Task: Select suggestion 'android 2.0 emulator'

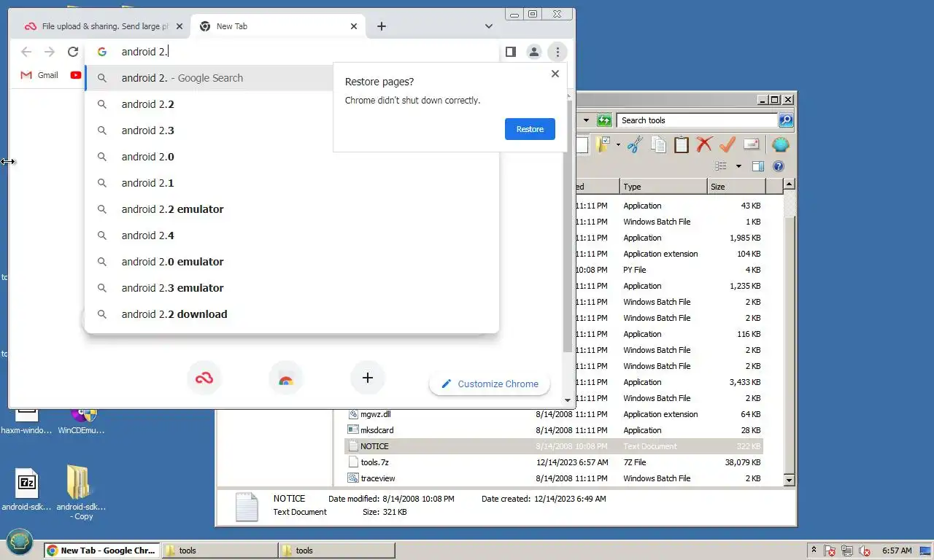Action: [292, 262]
